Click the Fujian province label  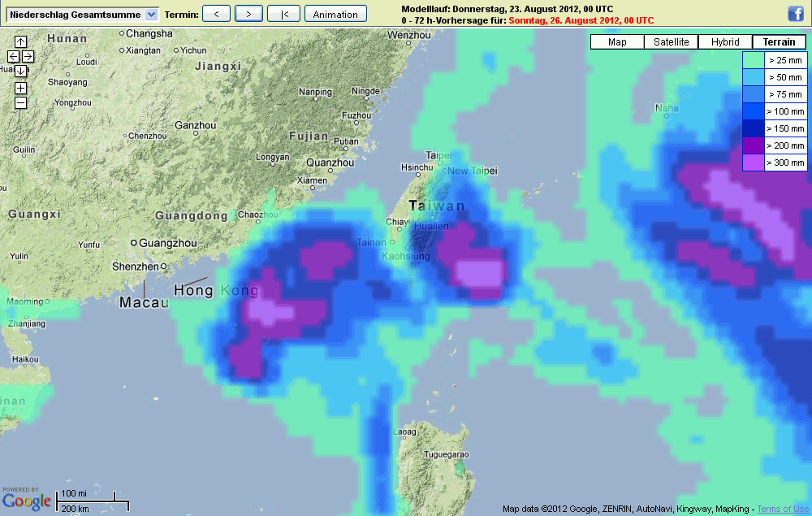pos(309,137)
